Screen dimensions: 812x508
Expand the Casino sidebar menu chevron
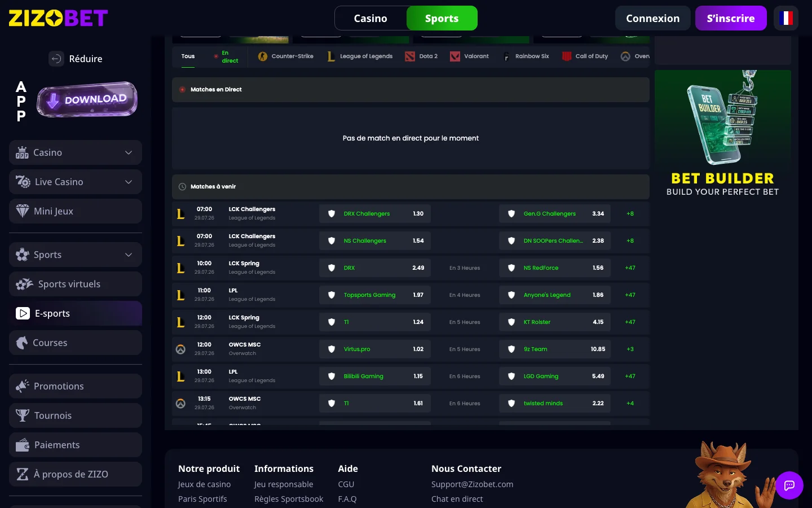tap(129, 152)
